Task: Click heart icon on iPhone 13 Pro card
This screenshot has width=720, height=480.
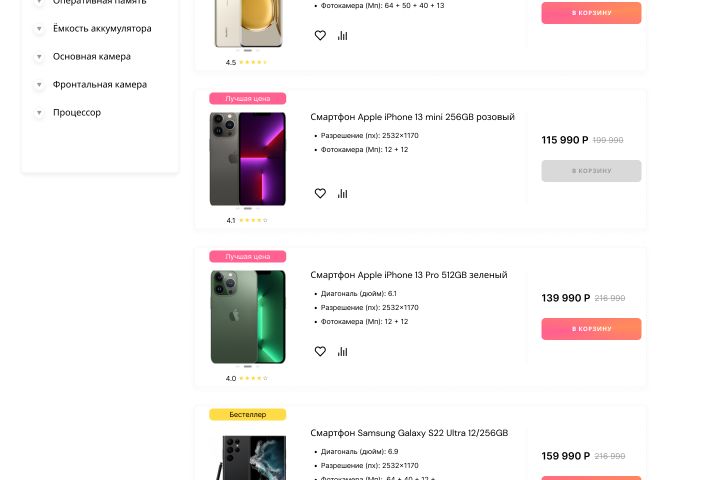Action: (x=320, y=351)
